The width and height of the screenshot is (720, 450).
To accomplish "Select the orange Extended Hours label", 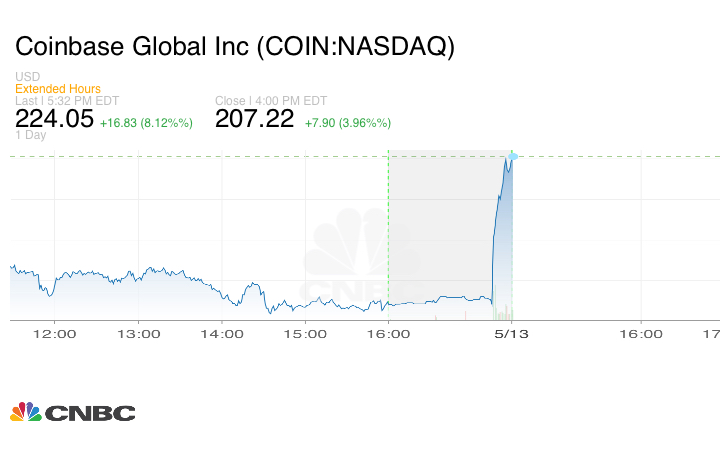I will (58, 89).
